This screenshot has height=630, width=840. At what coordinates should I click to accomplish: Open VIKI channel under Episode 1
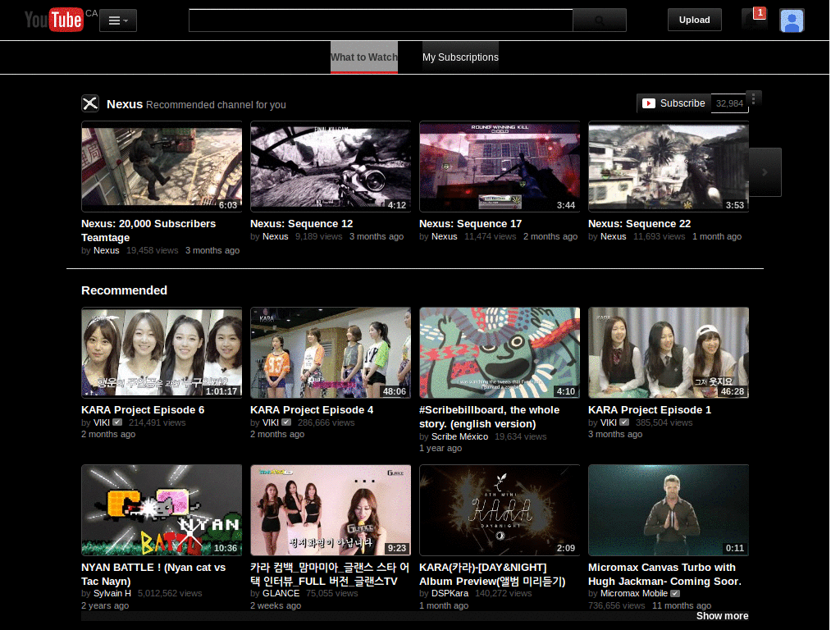pyautogui.click(x=608, y=422)
